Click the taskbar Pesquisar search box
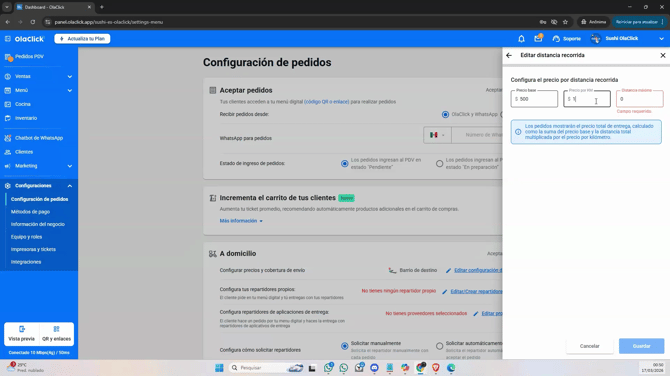 point(267,368)
